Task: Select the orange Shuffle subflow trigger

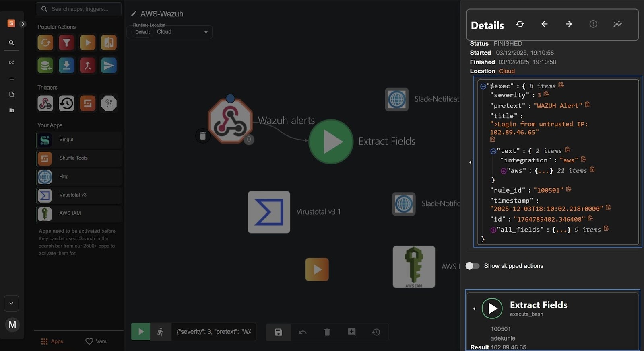Action: pos(87,103)
